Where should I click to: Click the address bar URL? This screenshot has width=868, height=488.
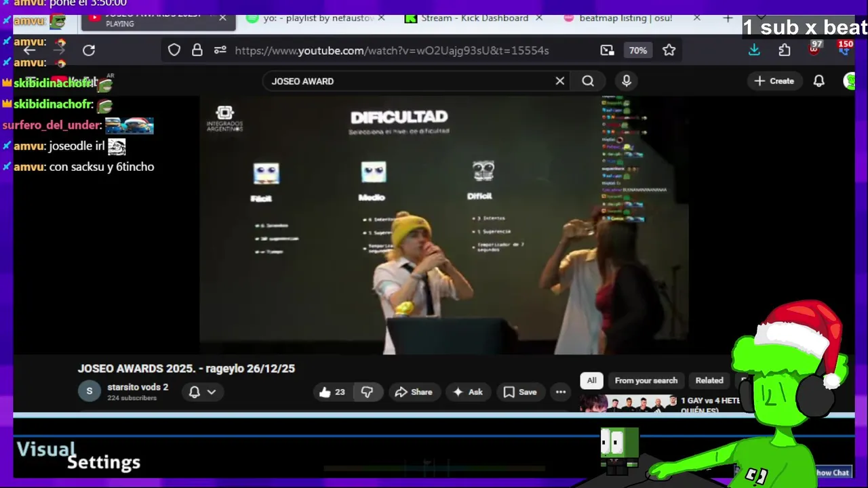[391, 50]
